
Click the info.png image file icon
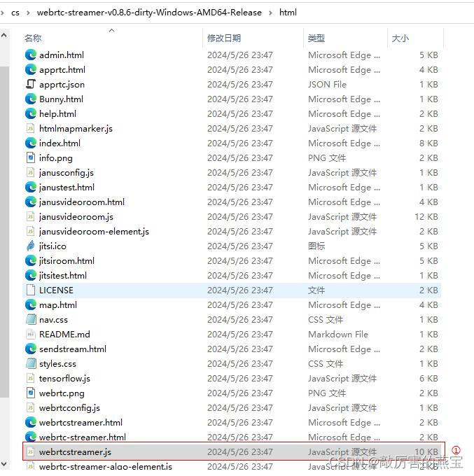coord(31,158)
